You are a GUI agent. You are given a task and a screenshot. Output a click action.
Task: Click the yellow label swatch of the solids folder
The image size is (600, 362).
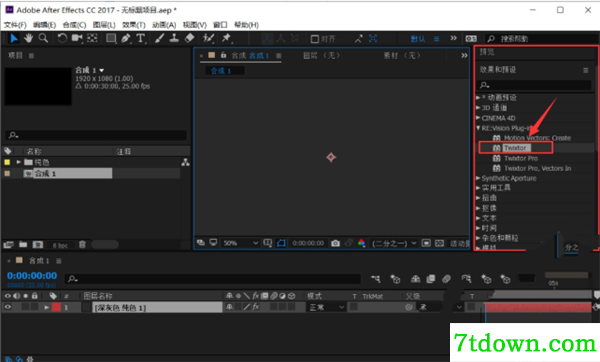7,162
